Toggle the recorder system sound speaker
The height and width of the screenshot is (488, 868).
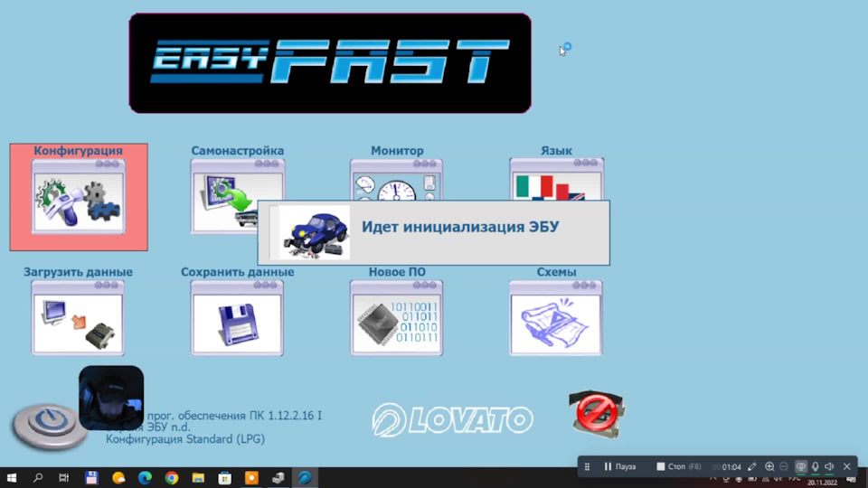tap(829, 466)
